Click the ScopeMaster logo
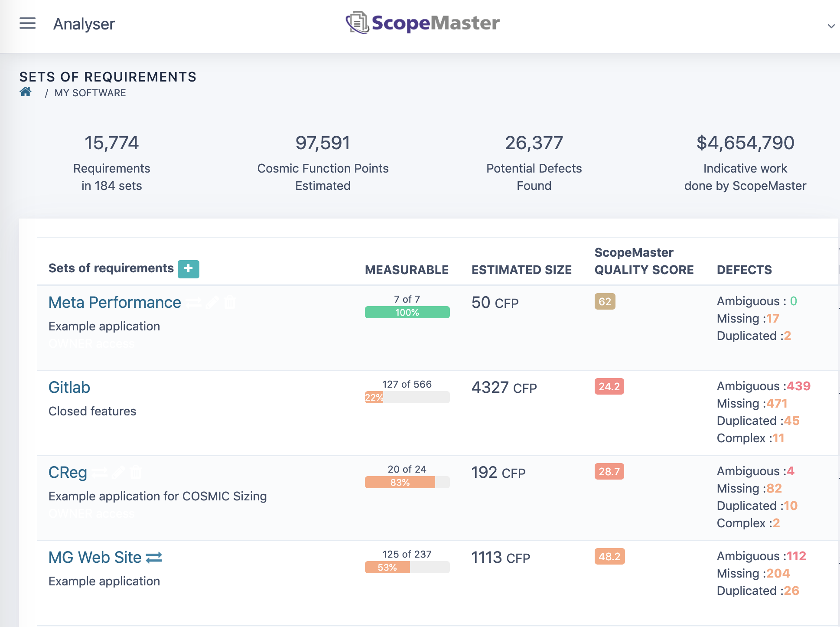 (423, 23)
